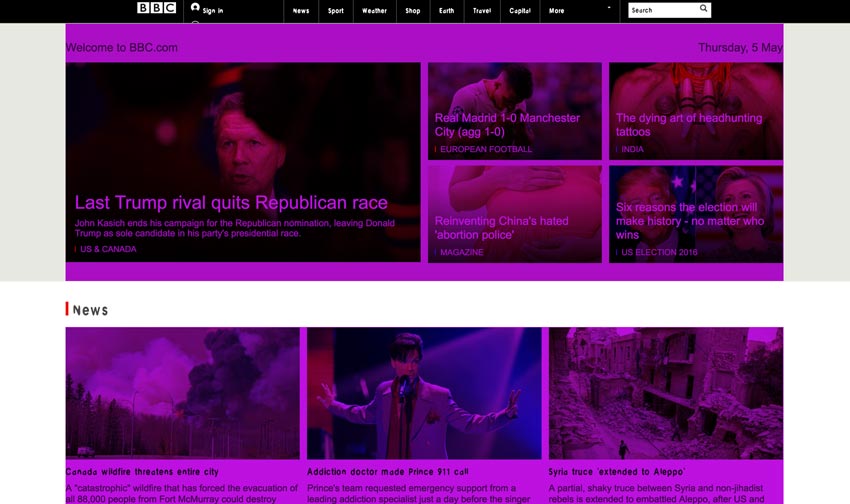Open 'Last Trump rival quits Republican race' headline
The width and height of the screenshot is (850, 504).
click(231, 203)
